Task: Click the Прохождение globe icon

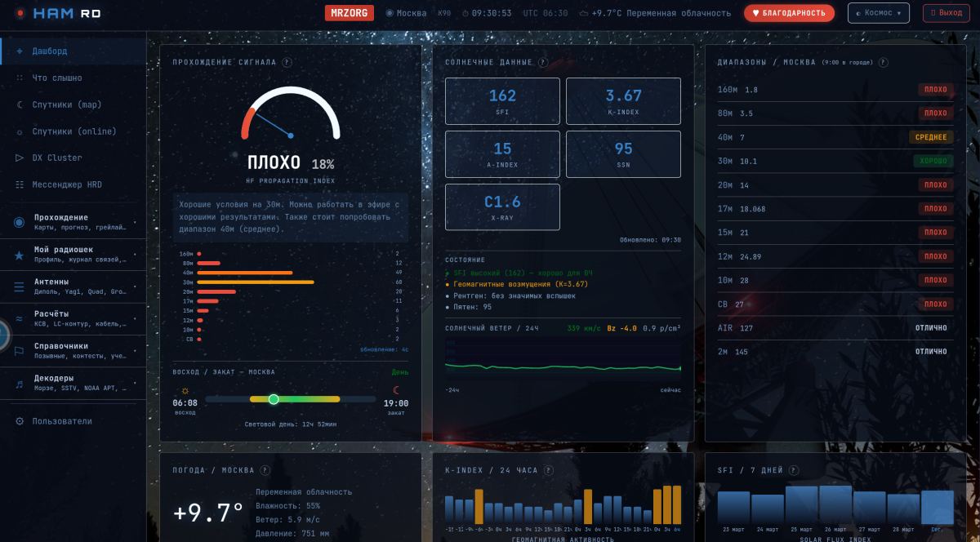Action: (x=19, y=222)
